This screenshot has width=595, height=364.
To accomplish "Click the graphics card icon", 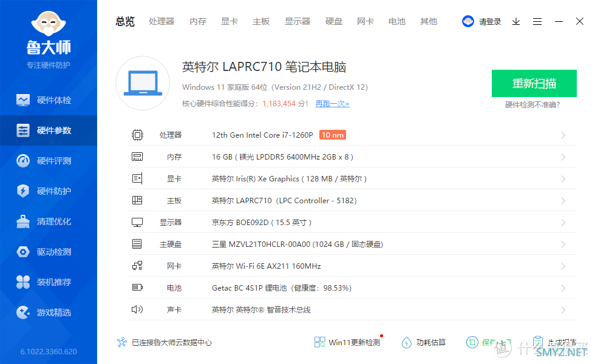I will tap(137, 178).
